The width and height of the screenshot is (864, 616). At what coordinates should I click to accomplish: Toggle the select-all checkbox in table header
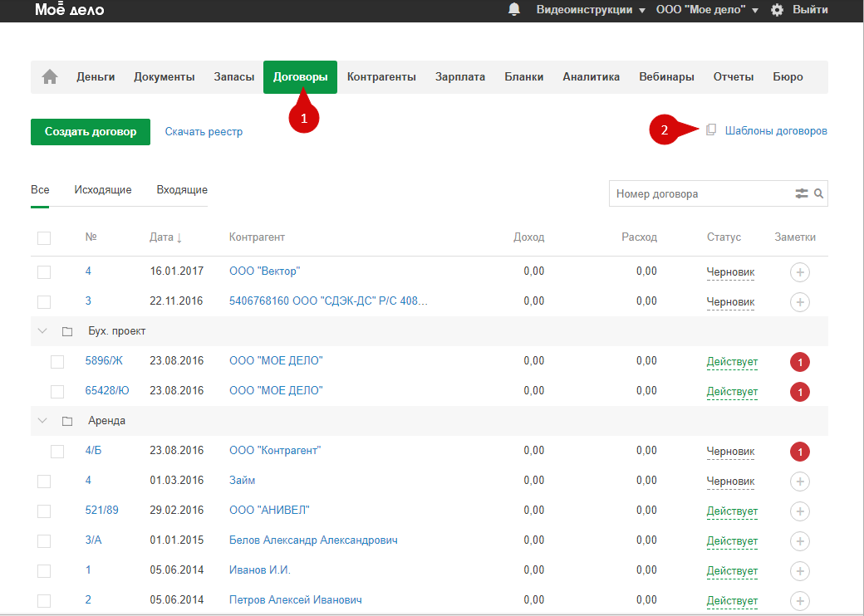(44, 238)
